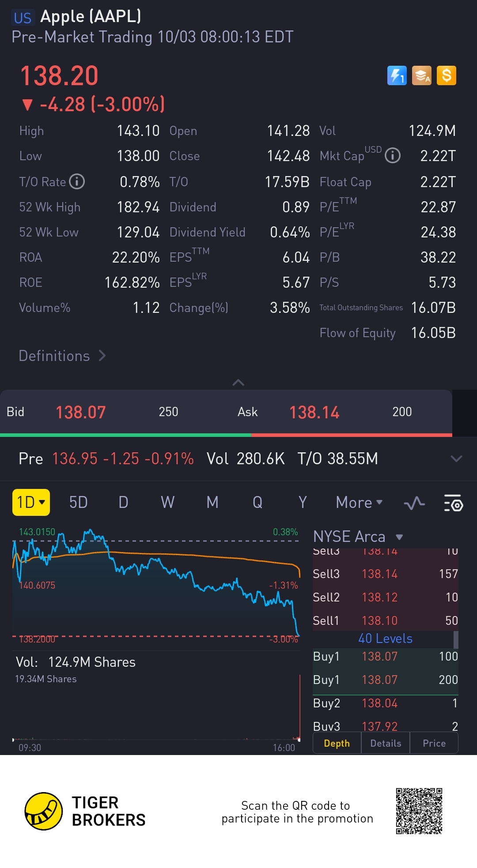
Task: Select Sell1 row at 138.10
Action: [385, 620]
